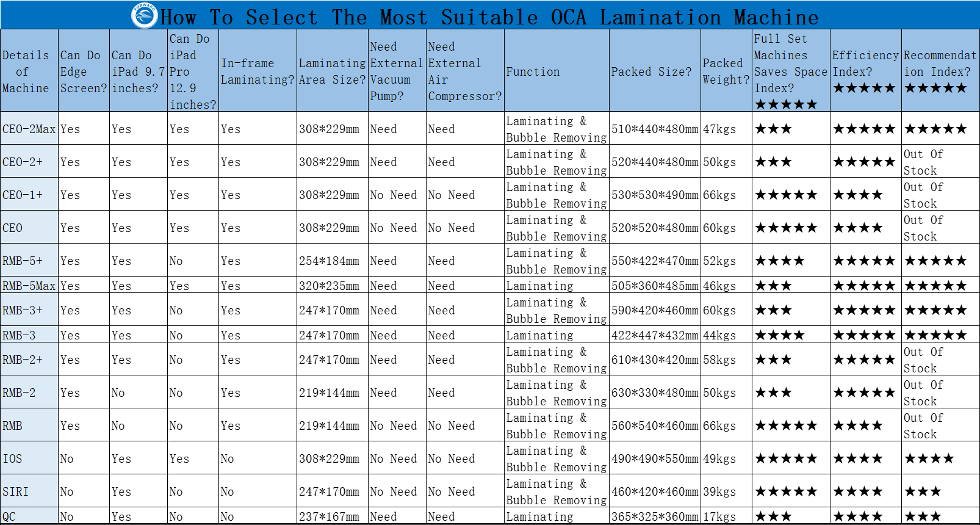The image size is (980, 525).
Task: Select the 'Can Do Edge Screen?' header
Action: (x=84, y=71)
